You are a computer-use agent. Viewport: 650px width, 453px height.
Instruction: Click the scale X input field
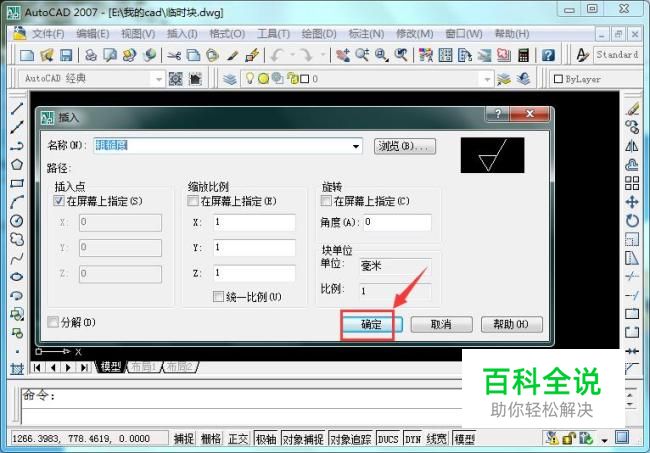pyautogui.click(x=254, y=222)
